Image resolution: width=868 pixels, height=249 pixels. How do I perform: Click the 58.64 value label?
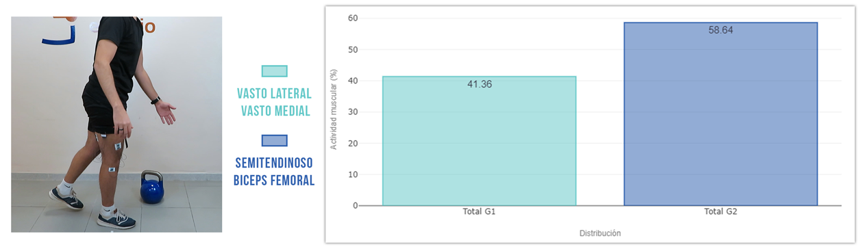pyautogui.click(x=721, y=30)
